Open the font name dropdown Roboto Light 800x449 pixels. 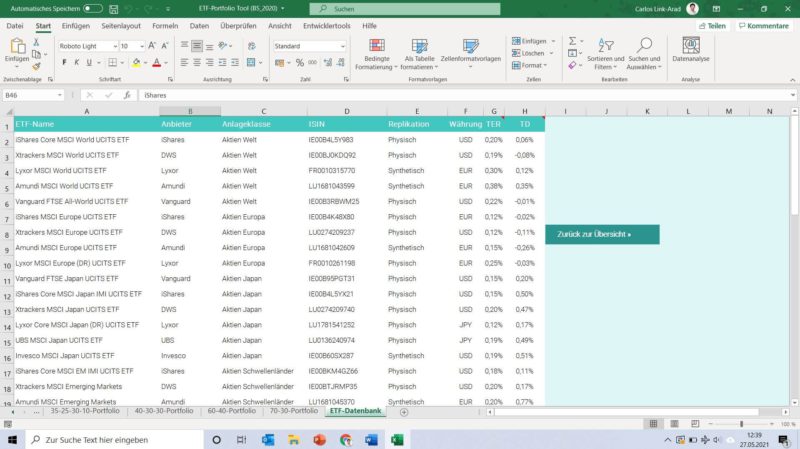click(x=115, y=46)
